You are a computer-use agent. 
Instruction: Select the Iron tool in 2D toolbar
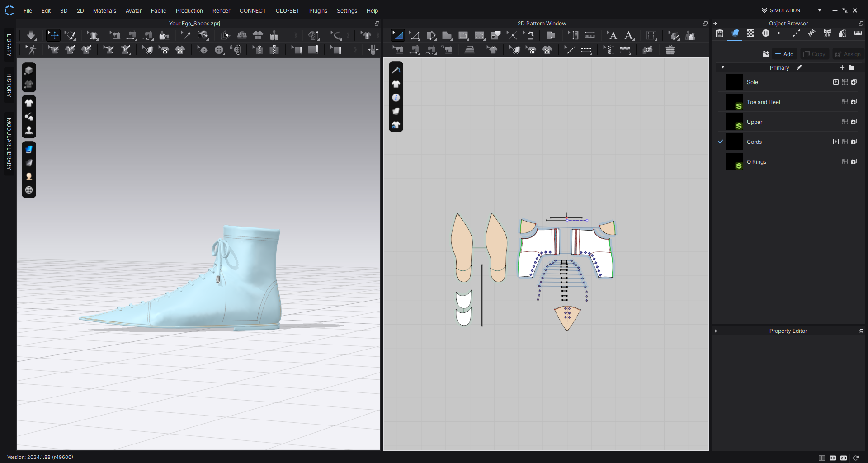[x=470, y=50]
